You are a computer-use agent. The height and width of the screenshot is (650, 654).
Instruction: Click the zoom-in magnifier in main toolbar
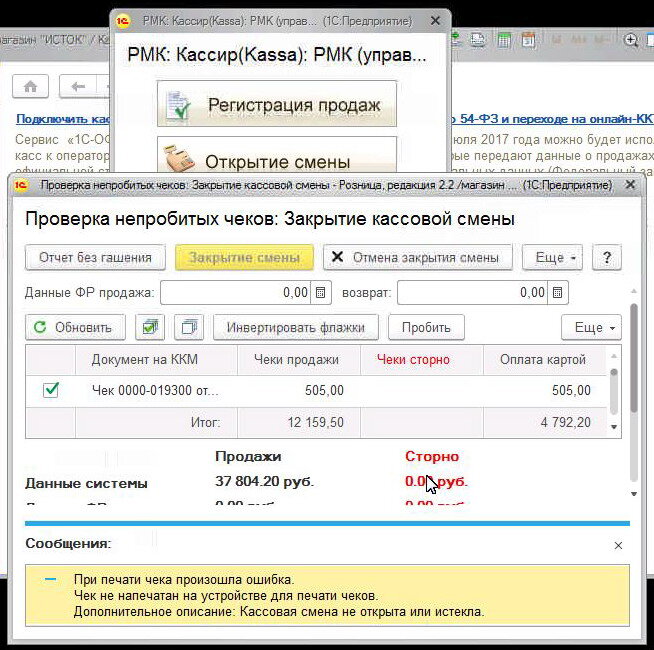pos(631,40)
